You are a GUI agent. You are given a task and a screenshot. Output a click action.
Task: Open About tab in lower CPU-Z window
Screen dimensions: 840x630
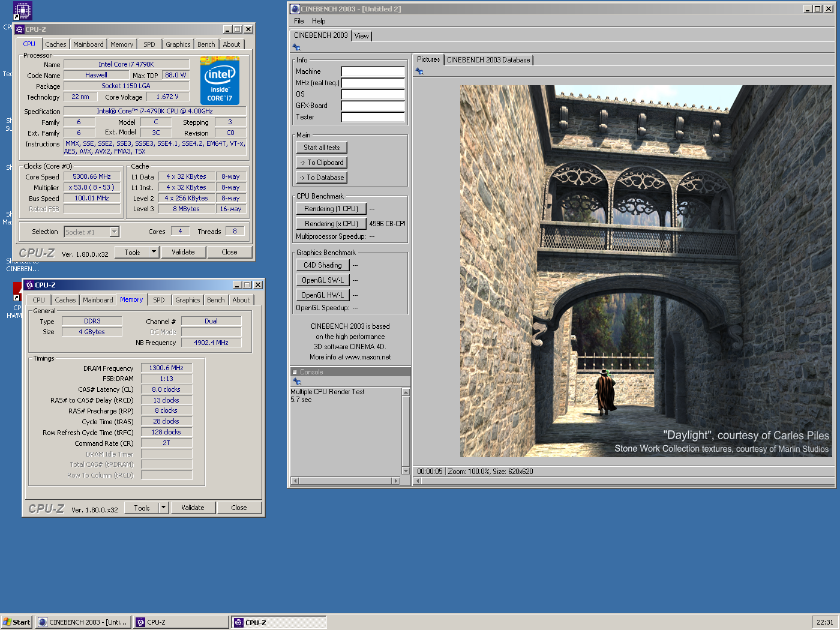click(241, 300)
